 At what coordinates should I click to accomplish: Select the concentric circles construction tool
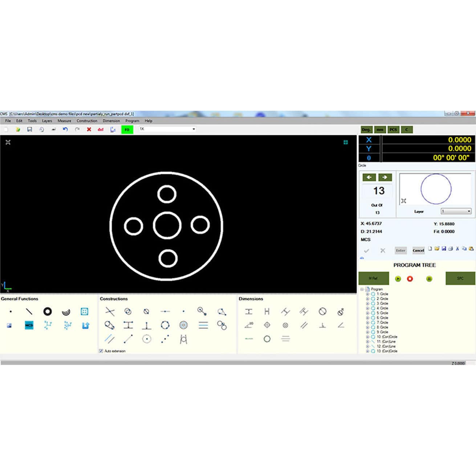coord(183,325)
